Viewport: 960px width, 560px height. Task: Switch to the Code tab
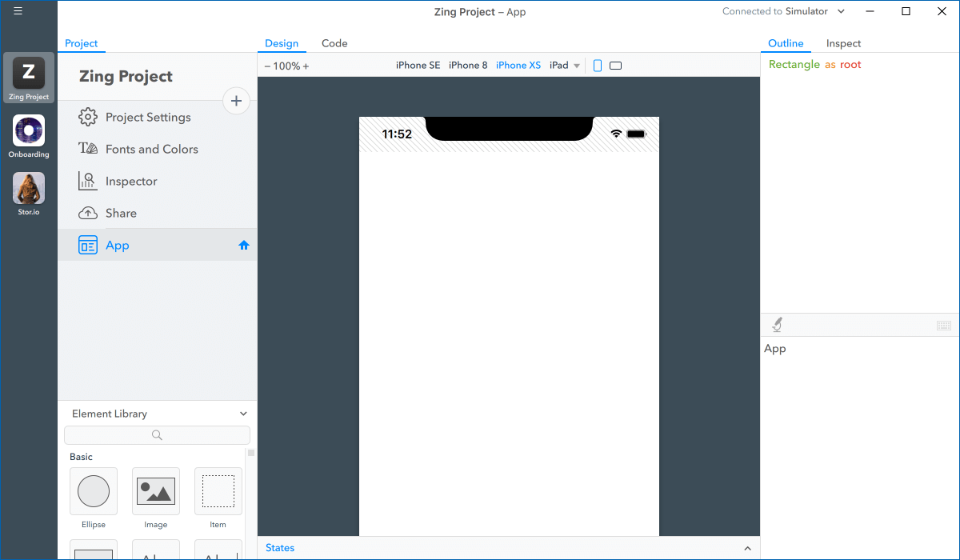[x=334, y=43]
